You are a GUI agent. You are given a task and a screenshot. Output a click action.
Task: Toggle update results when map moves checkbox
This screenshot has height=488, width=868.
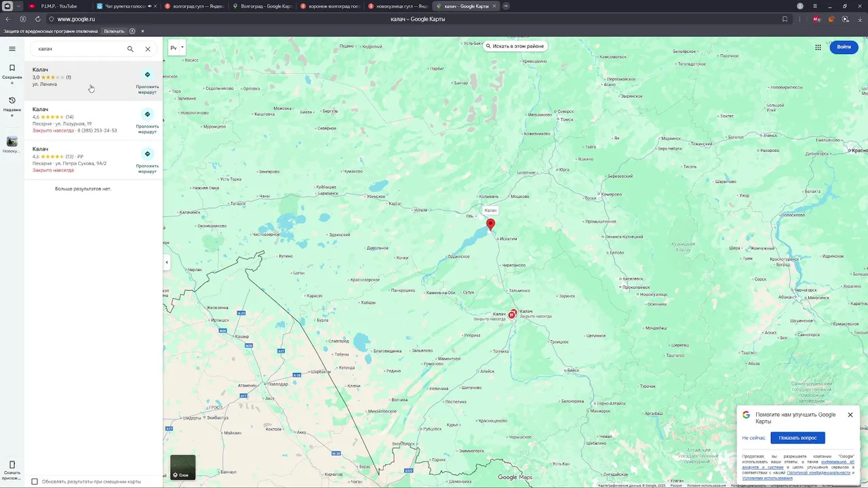pos(35,482)
